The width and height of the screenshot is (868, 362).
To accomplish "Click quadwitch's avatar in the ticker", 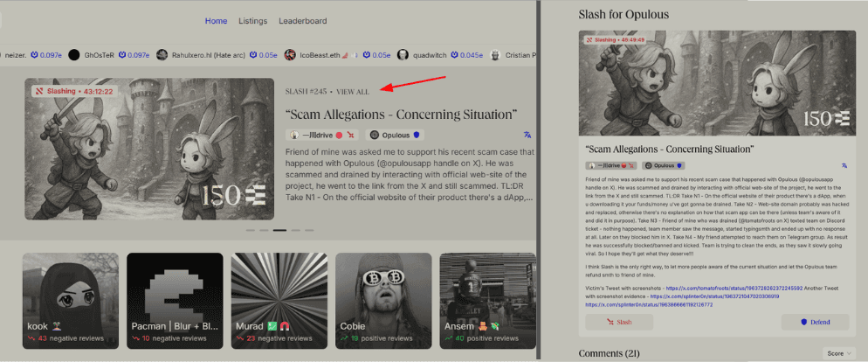I will [403, 54].
